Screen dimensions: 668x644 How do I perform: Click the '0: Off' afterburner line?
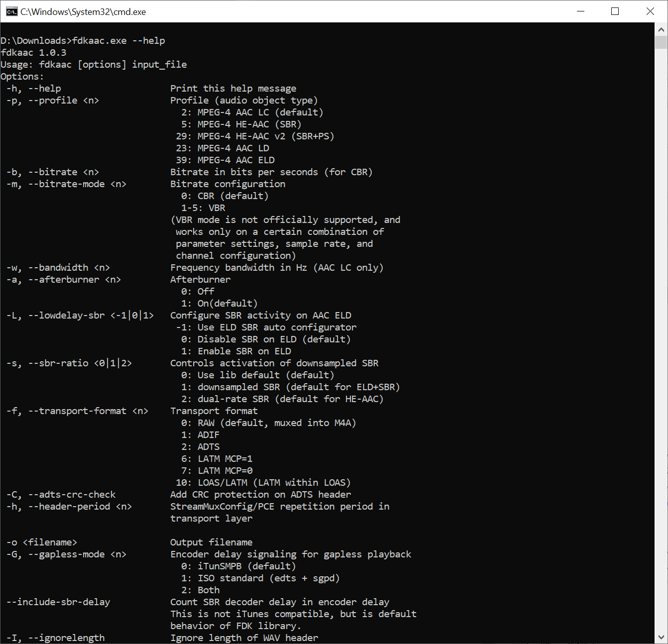click(198, 292)
